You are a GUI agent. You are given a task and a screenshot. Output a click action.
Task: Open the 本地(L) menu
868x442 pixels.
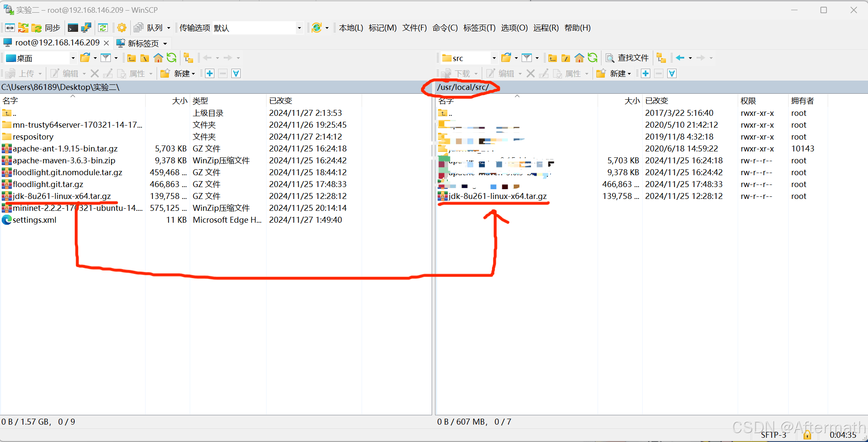pos(351,28)
